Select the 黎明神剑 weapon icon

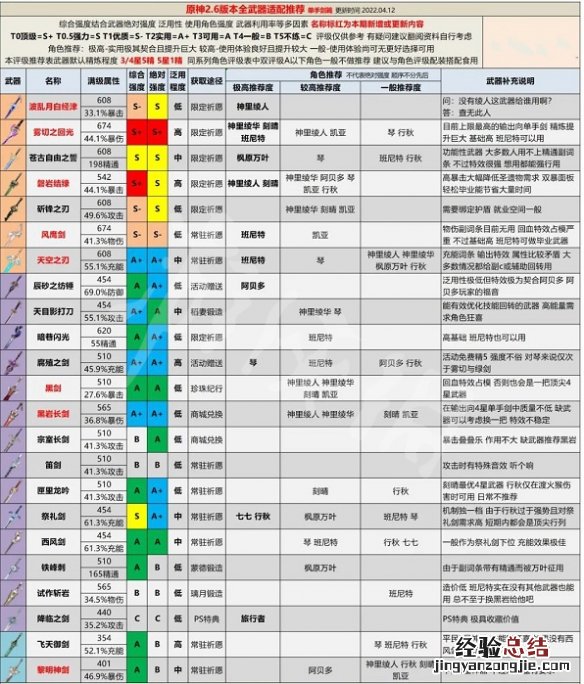13,670
